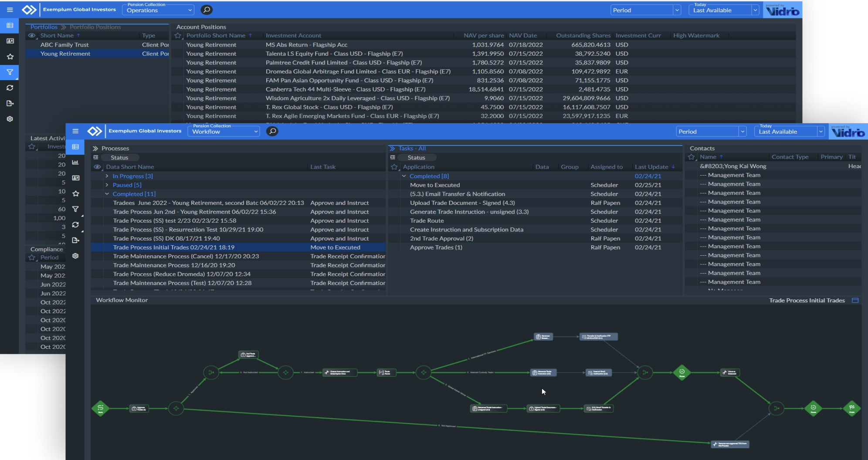The image size is (868, 460).
Task: Select Approve Trades (1) task row
Action: click(x=535, y=247)
